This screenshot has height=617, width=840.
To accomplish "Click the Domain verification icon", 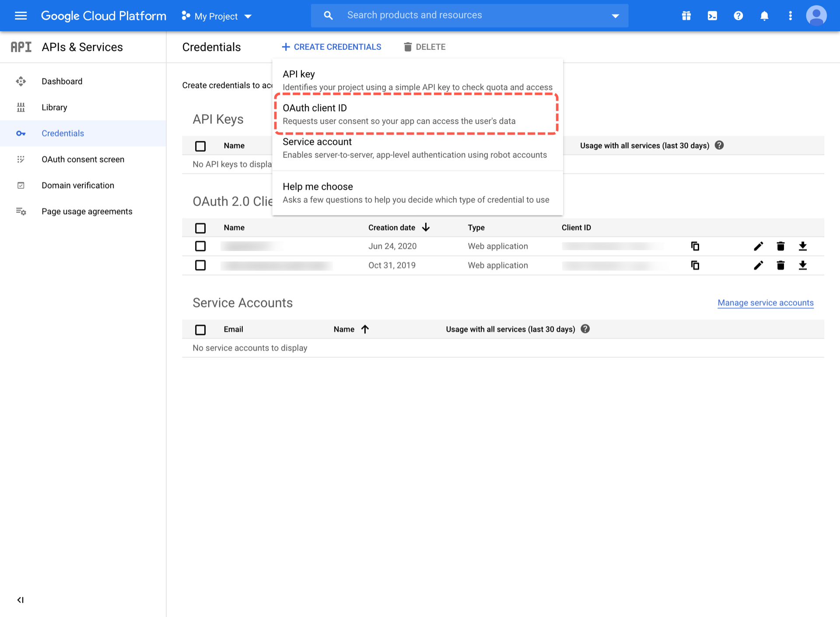I will 21,185.
